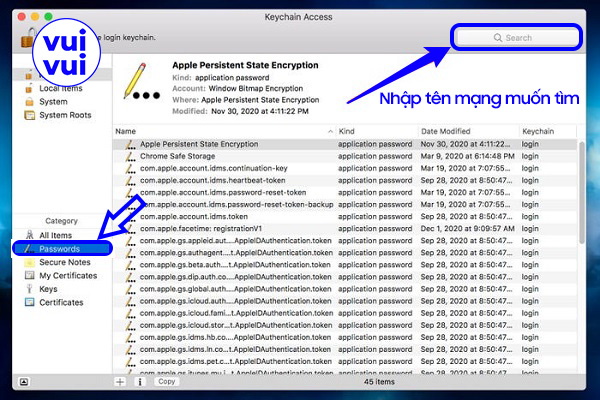600x400 pixels.
Task: Select the Apple Persistent State Encryption row
Action: pyautogui.click(x=345, y=144)
